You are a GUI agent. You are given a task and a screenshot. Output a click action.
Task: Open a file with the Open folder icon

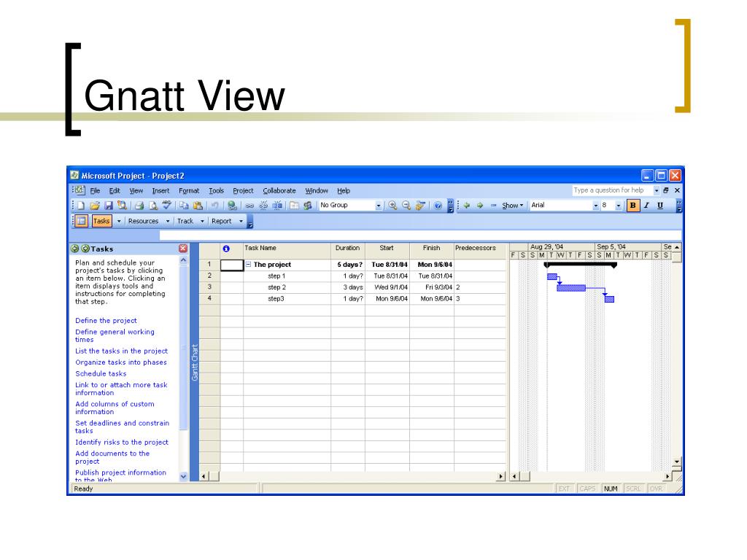pos(95,205)
